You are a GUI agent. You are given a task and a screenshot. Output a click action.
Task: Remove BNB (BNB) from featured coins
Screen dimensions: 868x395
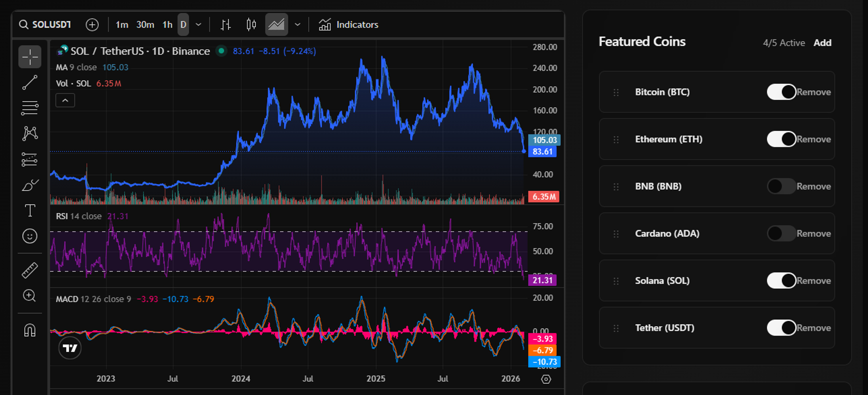(814, 186)
